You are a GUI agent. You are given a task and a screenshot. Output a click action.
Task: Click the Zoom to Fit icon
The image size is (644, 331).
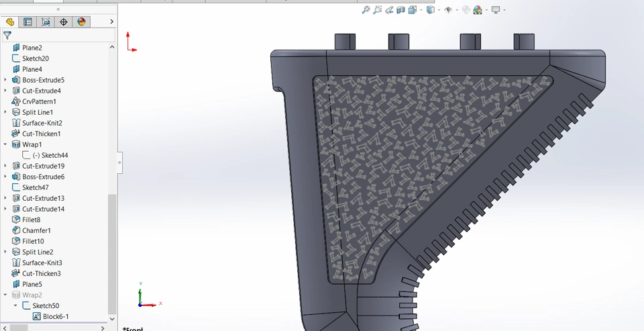click(365, 10)
